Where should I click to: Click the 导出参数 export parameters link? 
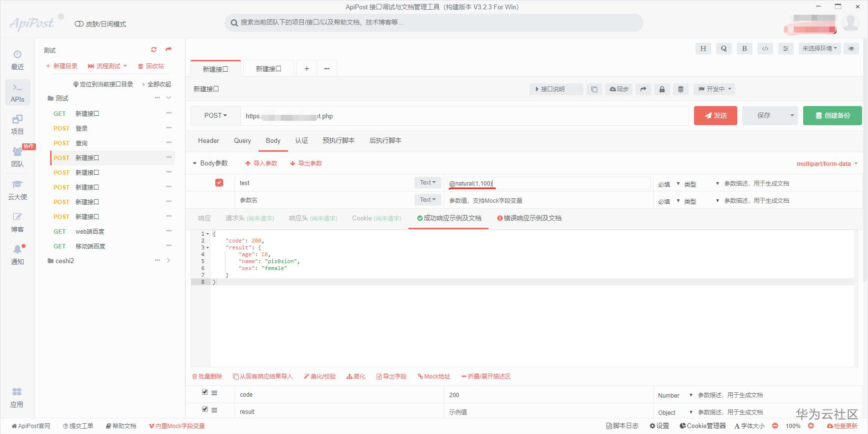(306, 163)
